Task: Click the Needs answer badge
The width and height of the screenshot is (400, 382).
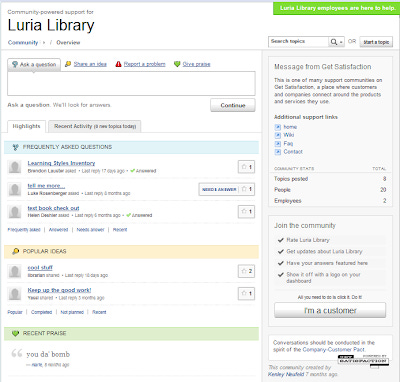Action: tap(219, 189)
